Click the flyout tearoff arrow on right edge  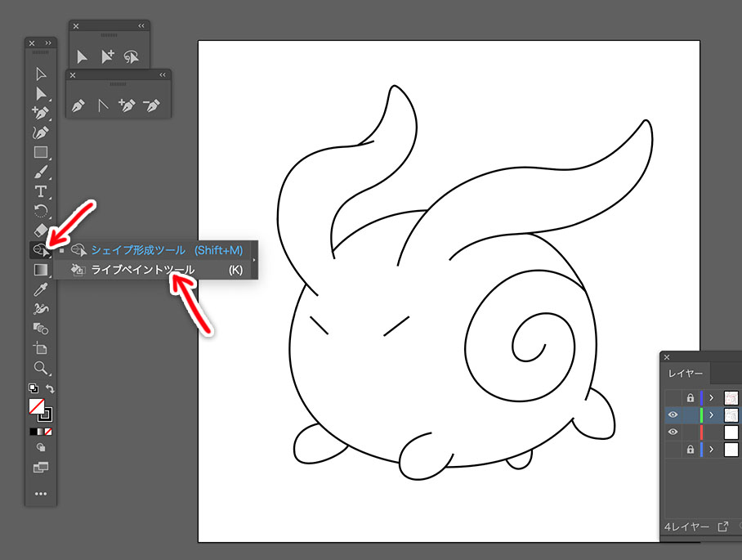[255, 260]
